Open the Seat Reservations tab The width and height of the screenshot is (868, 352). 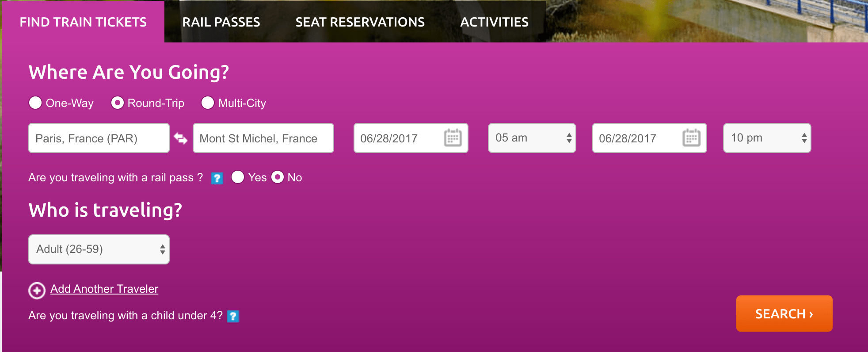click(x=360, y=22)
